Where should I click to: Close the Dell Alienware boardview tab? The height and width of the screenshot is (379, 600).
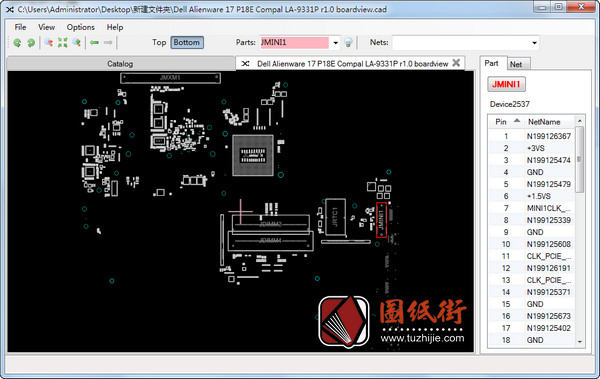coord(456,63)
